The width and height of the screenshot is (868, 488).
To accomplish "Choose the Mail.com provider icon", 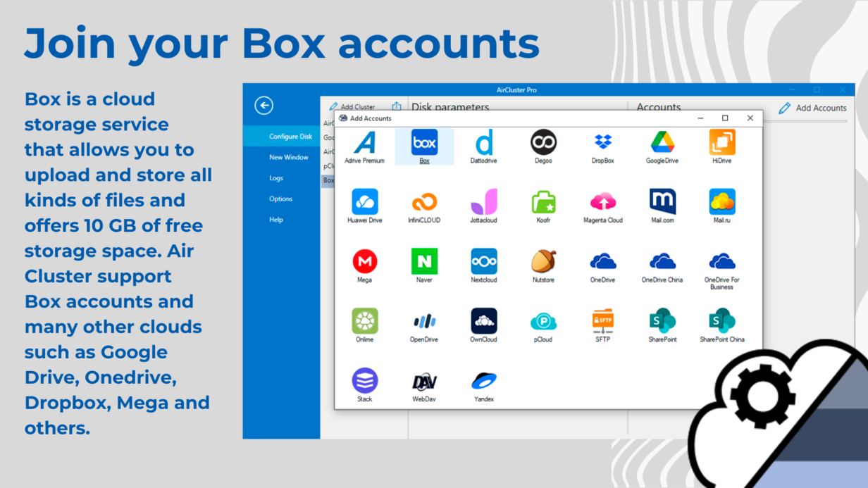I will pos(662,202).
